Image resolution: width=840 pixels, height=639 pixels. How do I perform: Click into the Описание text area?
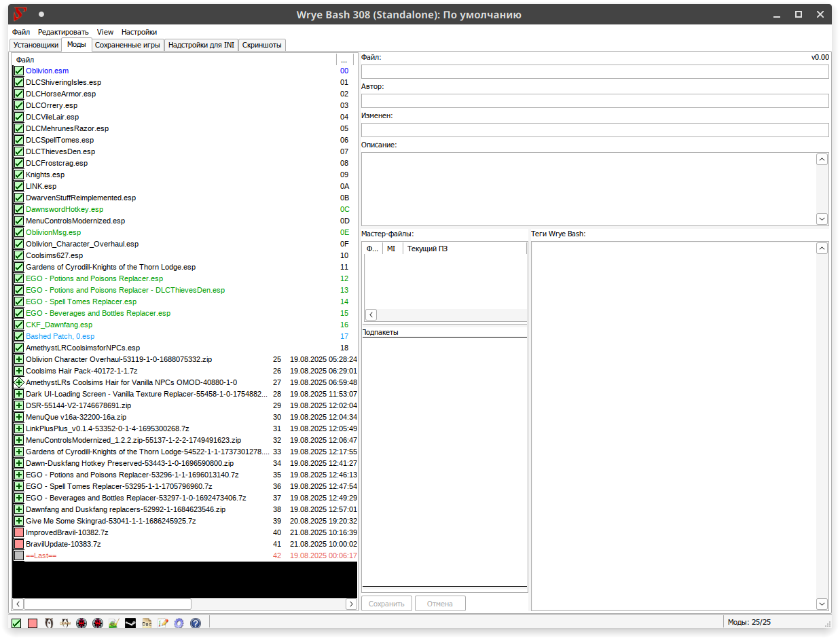click(589, 189)
